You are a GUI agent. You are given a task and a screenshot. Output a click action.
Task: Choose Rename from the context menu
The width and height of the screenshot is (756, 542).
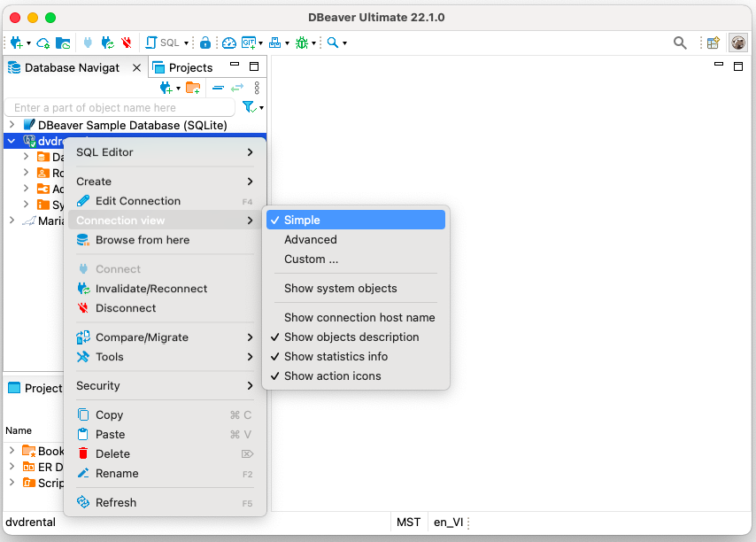coord(165,474)
